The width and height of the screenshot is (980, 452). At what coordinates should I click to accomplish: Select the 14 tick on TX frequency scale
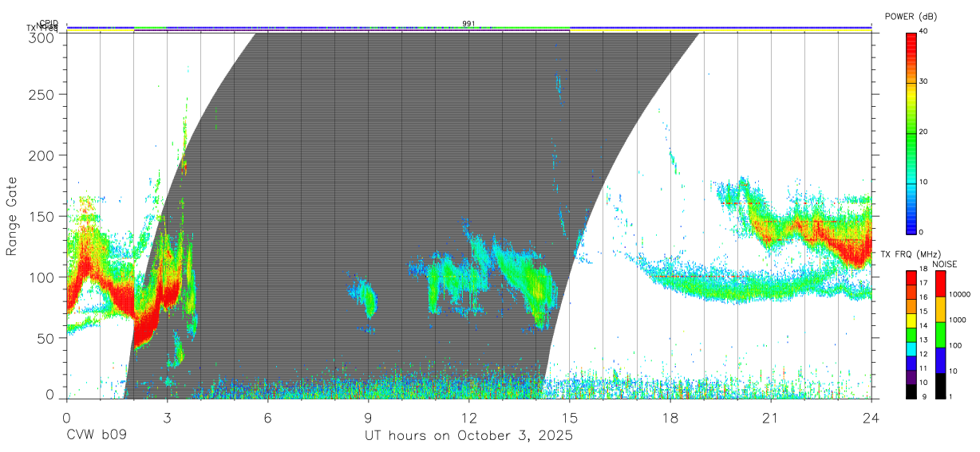click(x=923, y=325)
